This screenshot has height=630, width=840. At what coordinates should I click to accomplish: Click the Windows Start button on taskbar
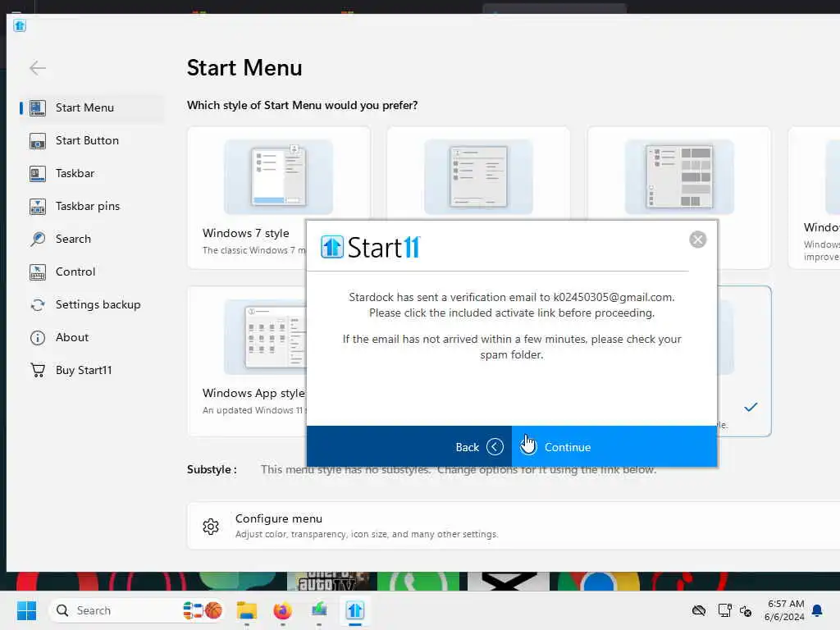pyautogui.click(x=26, y=610)
